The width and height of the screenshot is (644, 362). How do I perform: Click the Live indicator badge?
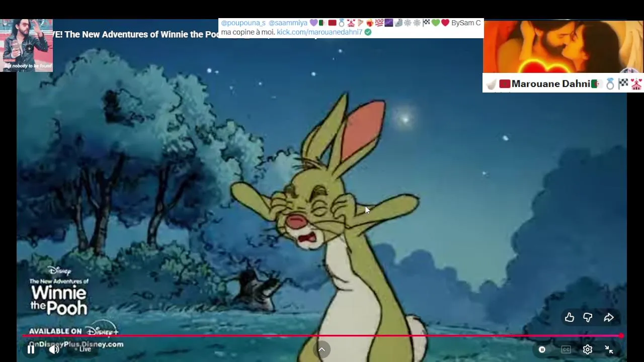(84, 349)
